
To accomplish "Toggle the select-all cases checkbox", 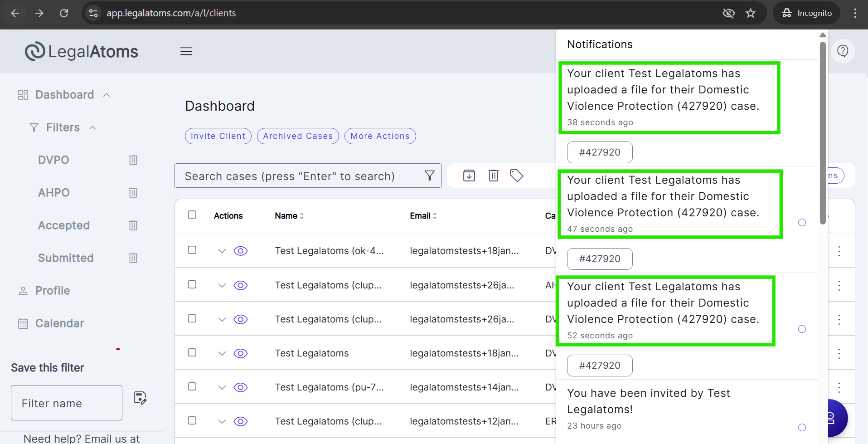I will (x=192, y=215).
